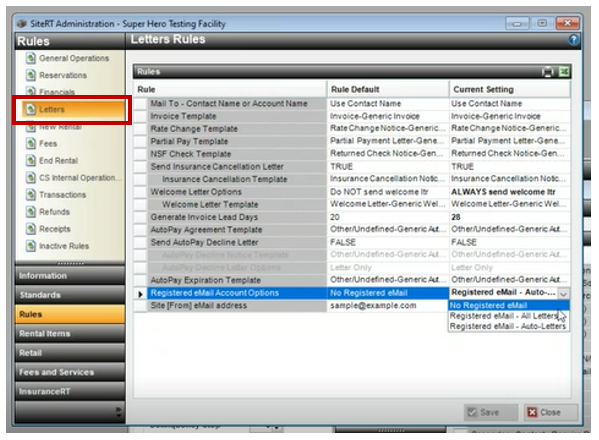The width and height of the screenshot is (599, 440).
Task: Click the SiteRT application title icon
Action: tap(22, 24)
